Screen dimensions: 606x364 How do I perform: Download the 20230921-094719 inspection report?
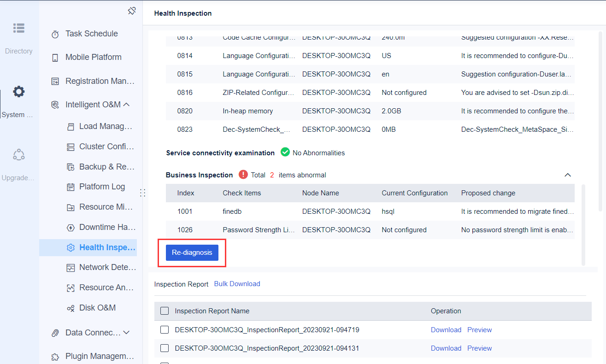(446, 330)
